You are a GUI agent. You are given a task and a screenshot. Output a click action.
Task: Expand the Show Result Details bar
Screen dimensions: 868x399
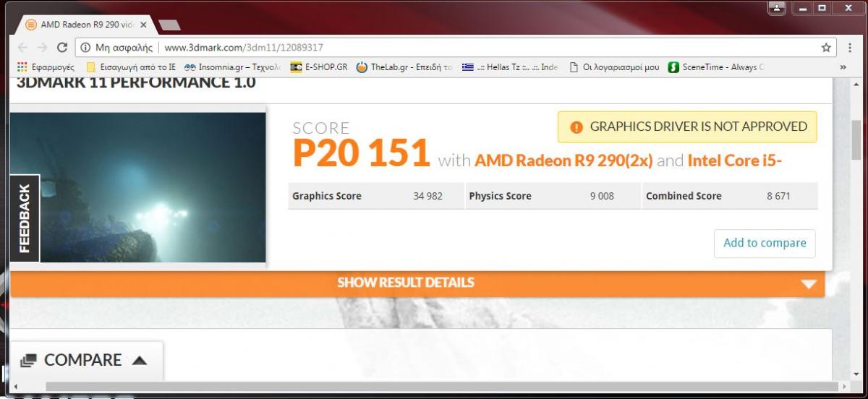click(x=417, y=283)
